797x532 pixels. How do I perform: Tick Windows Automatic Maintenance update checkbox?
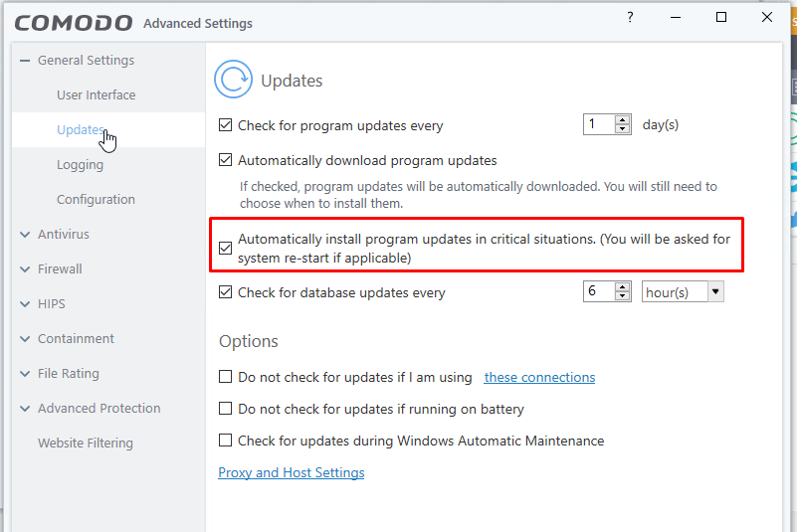pos(226,441)
